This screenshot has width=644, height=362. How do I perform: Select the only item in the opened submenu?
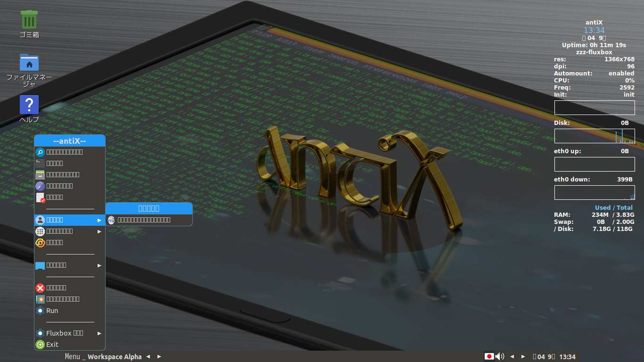coord(149,220)
